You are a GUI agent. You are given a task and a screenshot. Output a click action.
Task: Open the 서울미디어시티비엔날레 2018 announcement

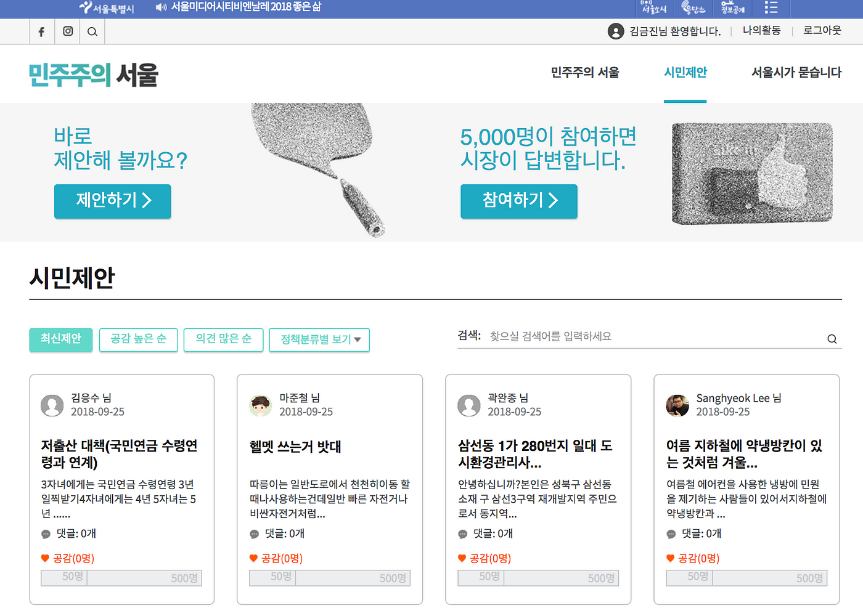tap(246, 7)
